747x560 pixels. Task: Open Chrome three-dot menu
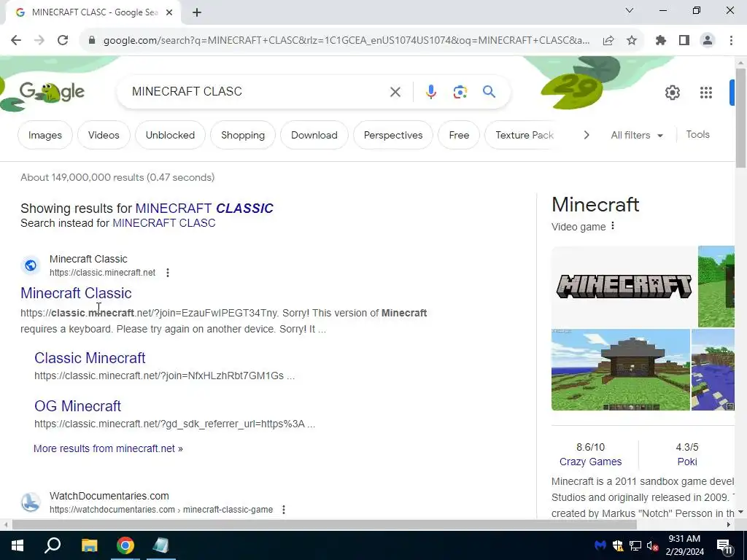[x=731, y=41]
